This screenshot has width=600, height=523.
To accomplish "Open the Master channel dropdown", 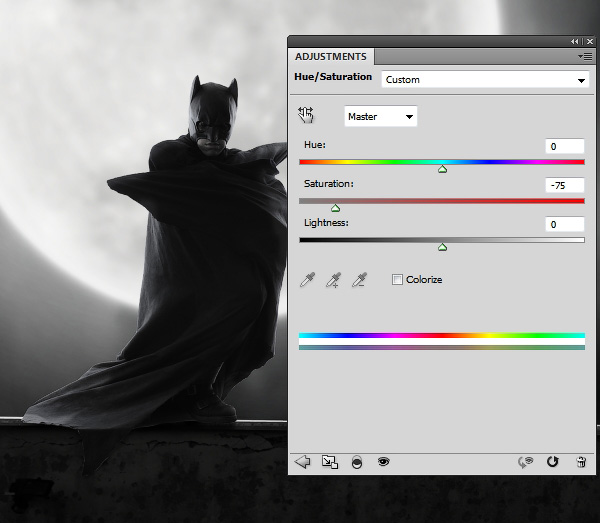I will [x=381, y=116].
